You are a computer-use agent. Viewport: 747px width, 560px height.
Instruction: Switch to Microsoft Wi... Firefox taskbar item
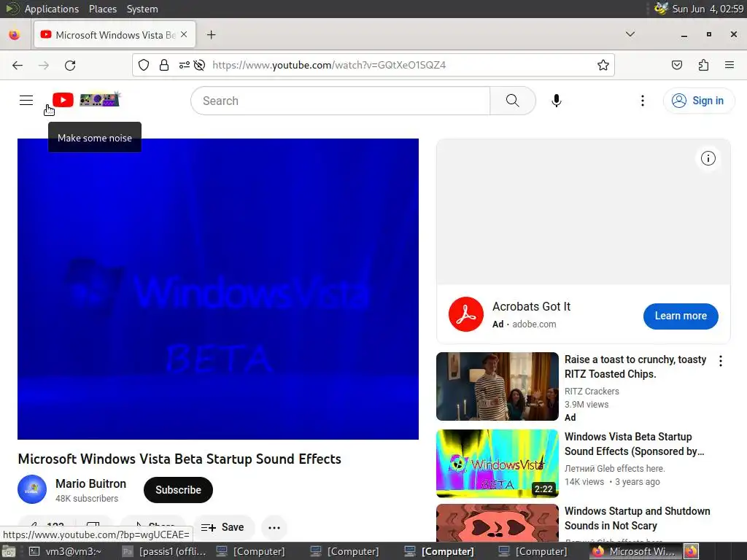(x=635, y=551)
